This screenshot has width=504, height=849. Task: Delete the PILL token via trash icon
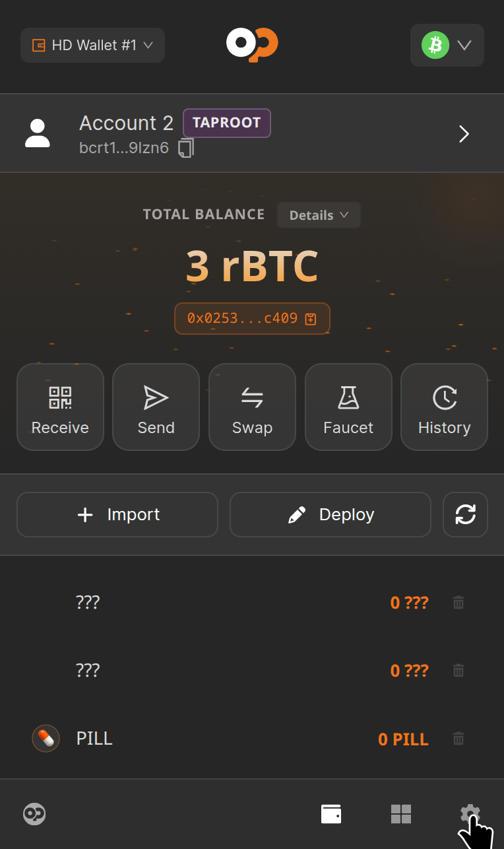[x=458, y=739]
